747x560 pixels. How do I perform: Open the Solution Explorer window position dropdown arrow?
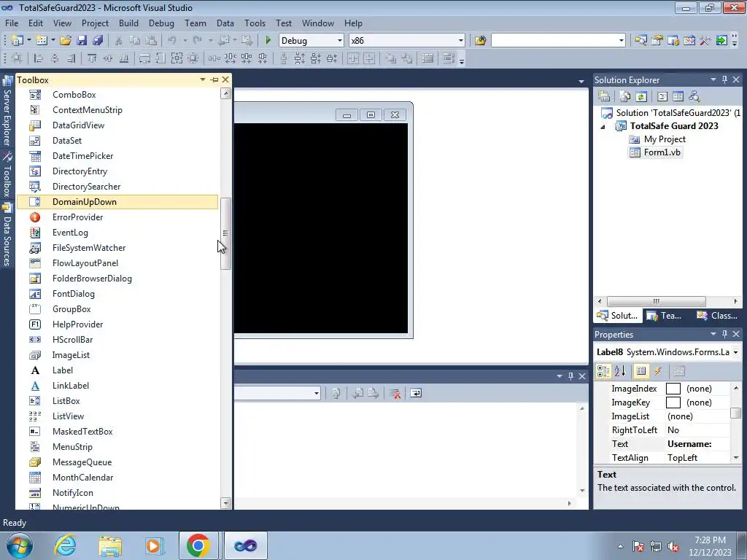tap(713, 80)
